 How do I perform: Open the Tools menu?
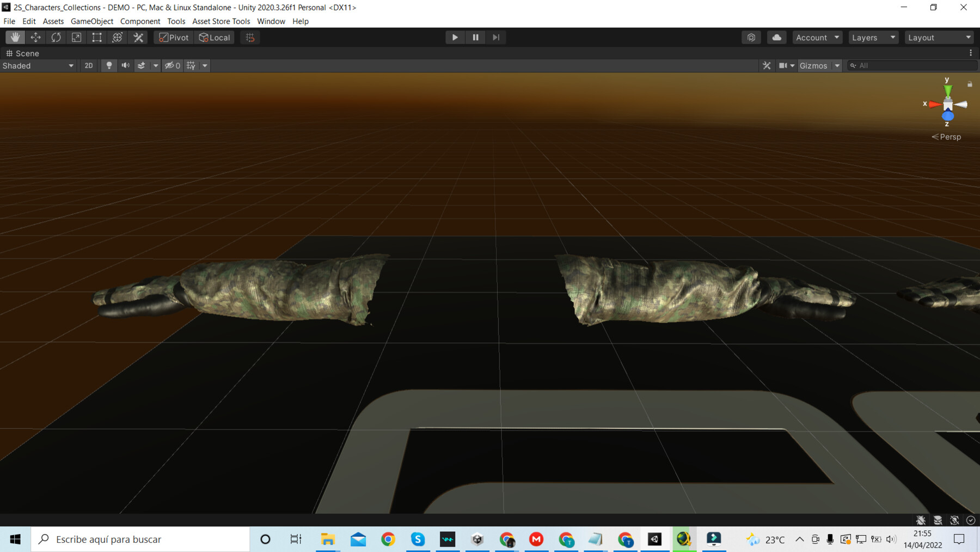(176, 21)
